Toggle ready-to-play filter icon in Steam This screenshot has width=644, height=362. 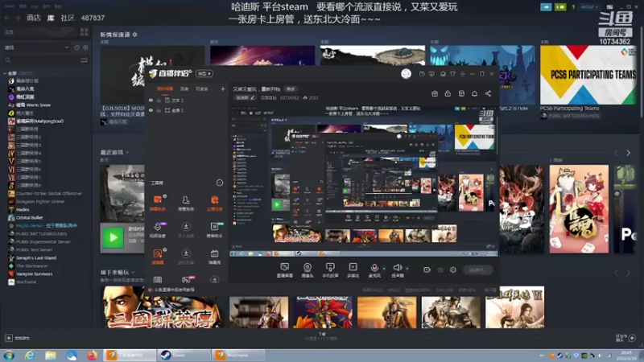click(x=85, y=47)
